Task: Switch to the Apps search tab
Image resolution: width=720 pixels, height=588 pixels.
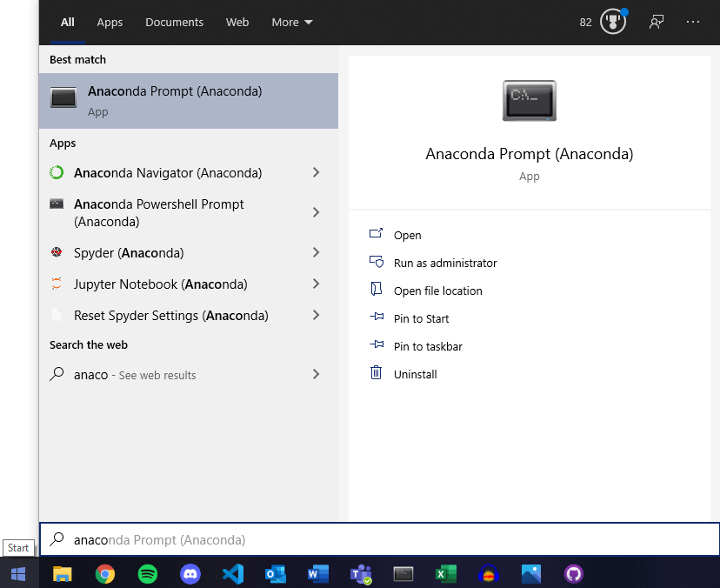Action: (110, 22)
